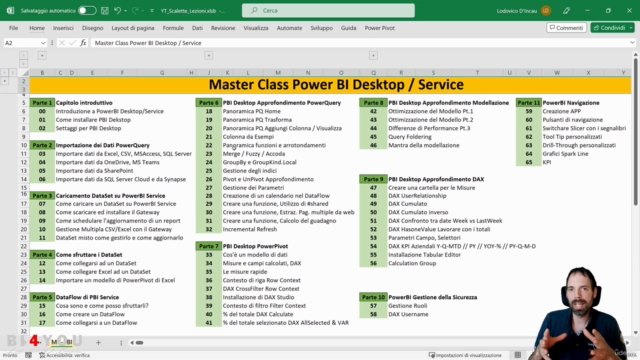This screenshot has height=360, width=640.
Task: Click the pen drawing mode icon
Action: point(567,11)
